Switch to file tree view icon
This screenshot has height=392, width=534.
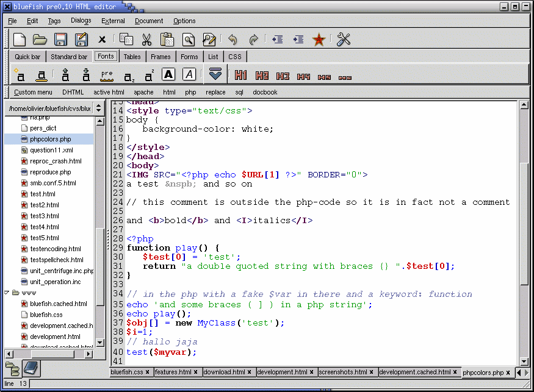[x=13, y=369]
